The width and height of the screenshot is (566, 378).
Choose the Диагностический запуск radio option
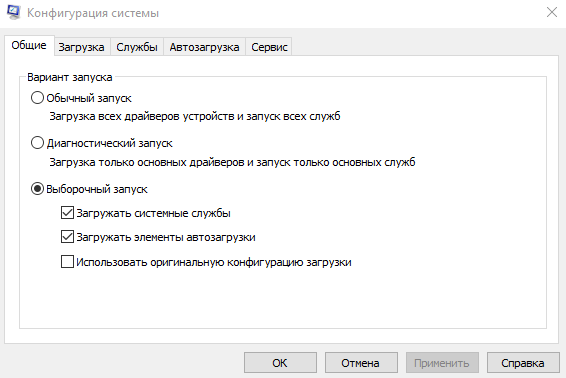[37, 143]
